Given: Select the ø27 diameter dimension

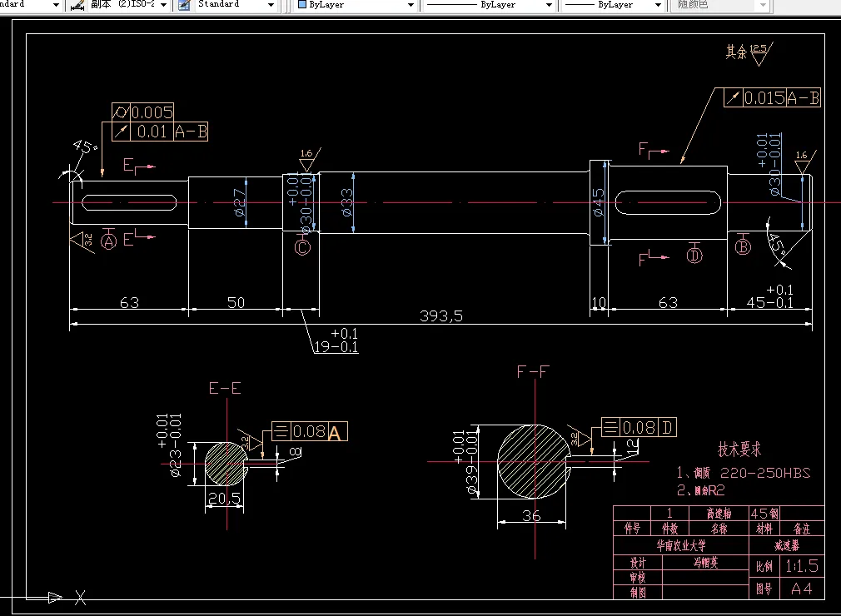Looking at the screenshot, I should (240, 202).
